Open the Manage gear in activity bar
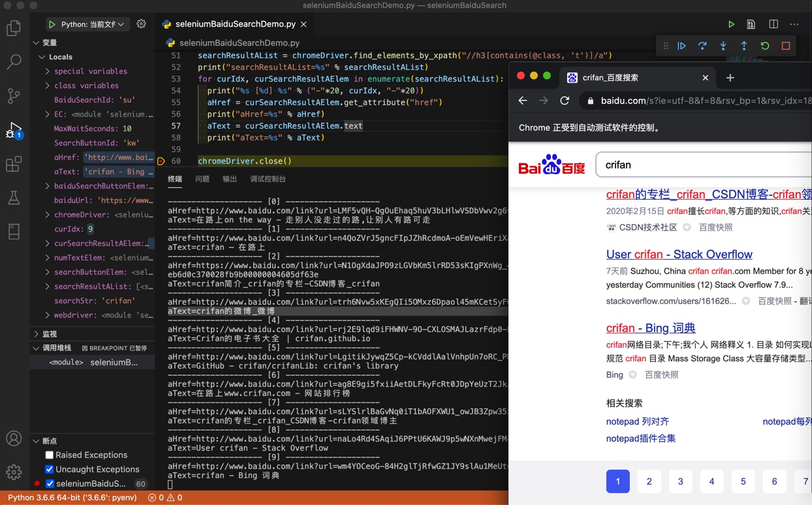This screenshot has width=812, height=505. [14, 472]
